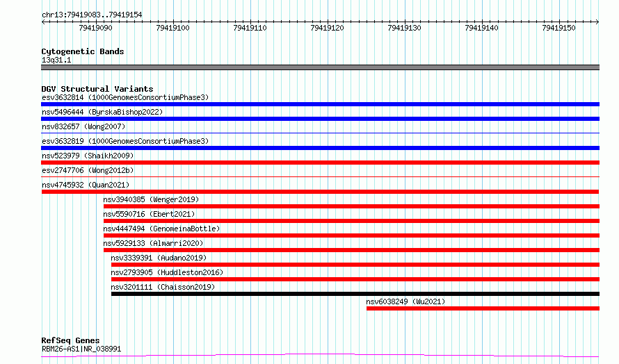Click ruler position 79419140
This screenshot has height=364, width=619.
pyautogui.click(x=481, y=28)
